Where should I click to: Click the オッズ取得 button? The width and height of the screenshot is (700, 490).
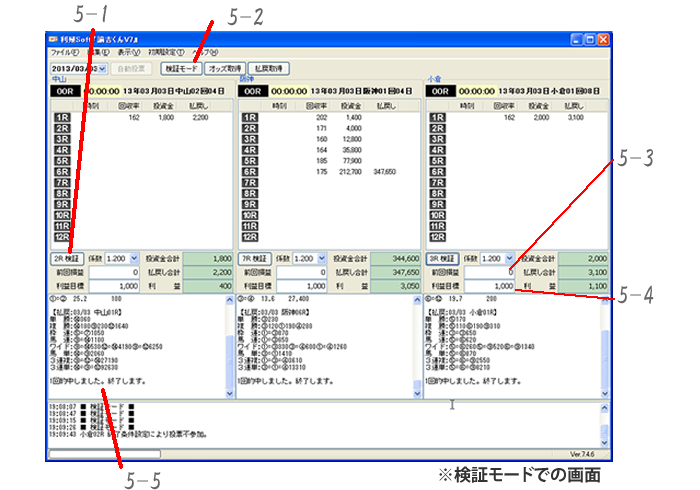pos(224,69)
